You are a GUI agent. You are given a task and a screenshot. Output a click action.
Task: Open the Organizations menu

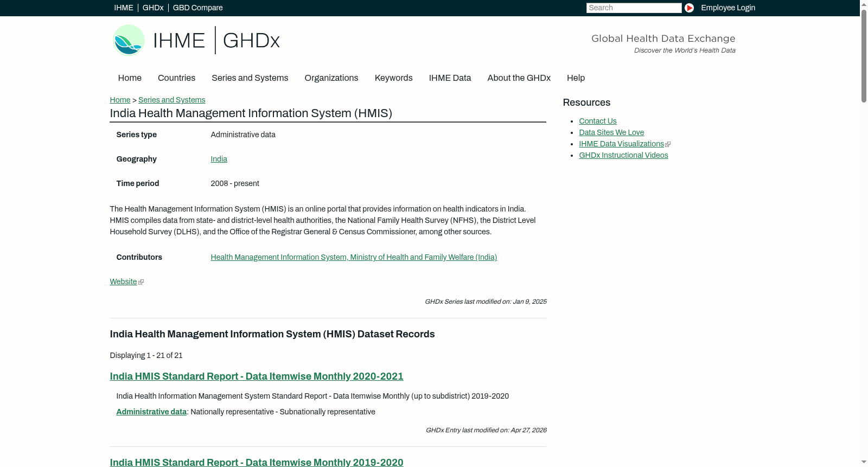[x=331, y=78]
